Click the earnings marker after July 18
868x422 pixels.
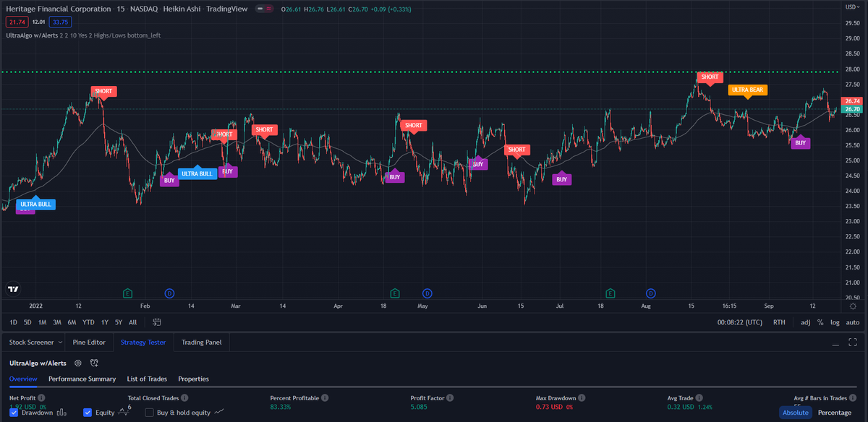(x=610, y=293)
